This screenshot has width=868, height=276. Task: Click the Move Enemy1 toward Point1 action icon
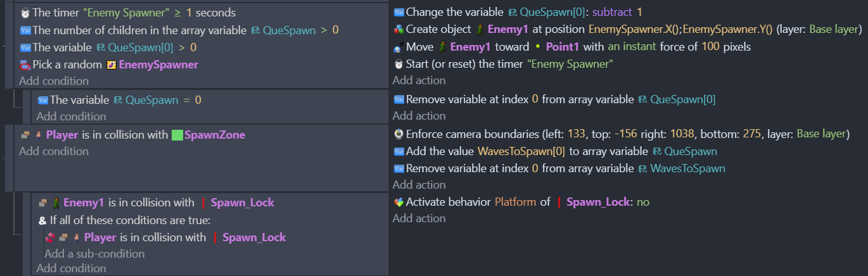[398, 47]
